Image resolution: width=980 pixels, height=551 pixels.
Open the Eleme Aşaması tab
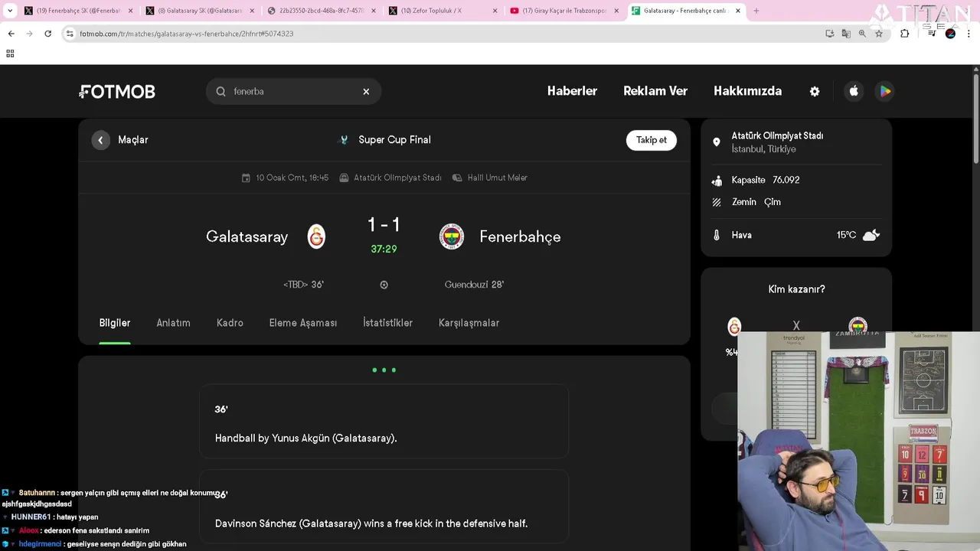point(303,323)
